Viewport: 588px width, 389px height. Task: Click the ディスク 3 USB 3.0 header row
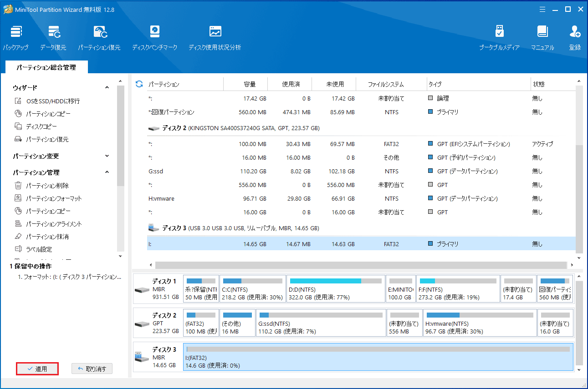point(361,228)
